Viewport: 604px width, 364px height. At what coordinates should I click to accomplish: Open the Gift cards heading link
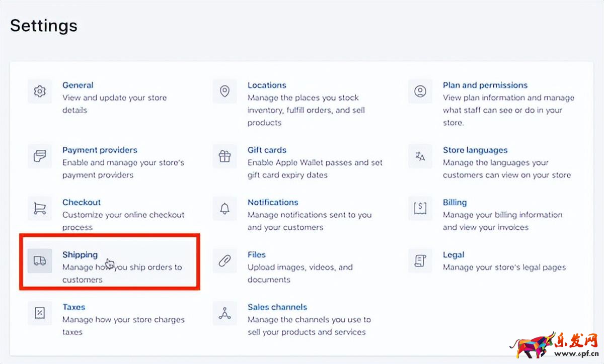(267, 150)
